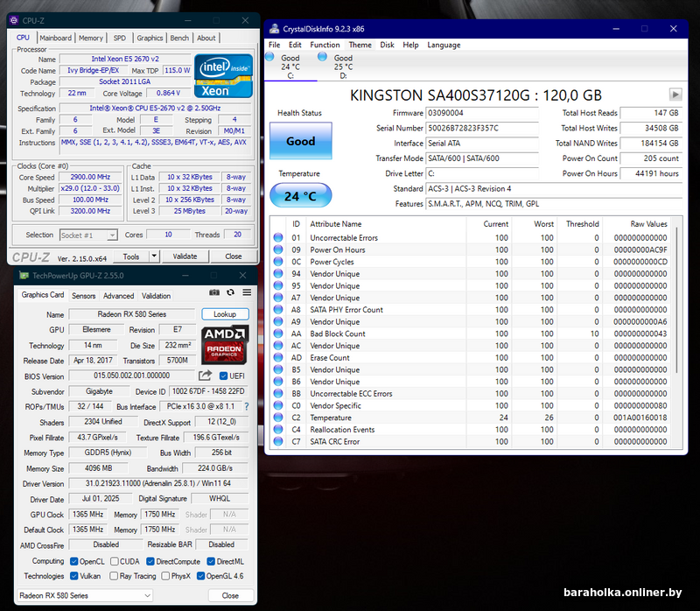
Task: Click the status orb for Reallocation Events
Action: (x=278, y=430)
